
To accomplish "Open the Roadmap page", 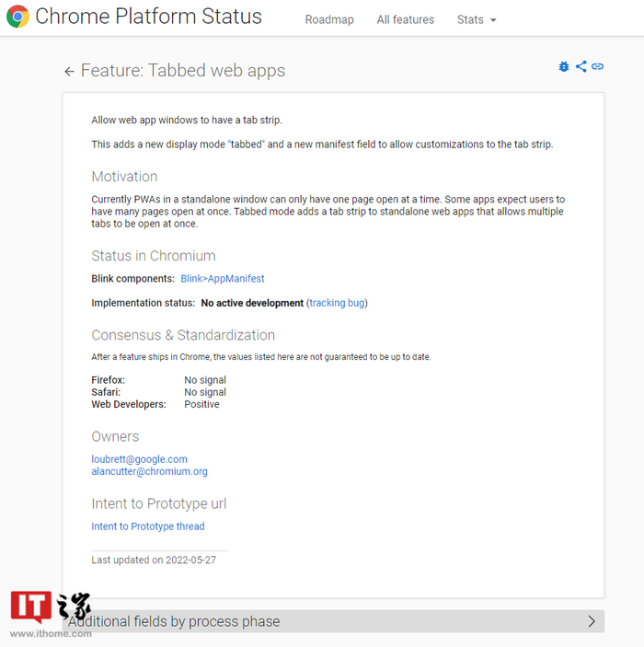I will pyautogui.click(x=329, y=19).
